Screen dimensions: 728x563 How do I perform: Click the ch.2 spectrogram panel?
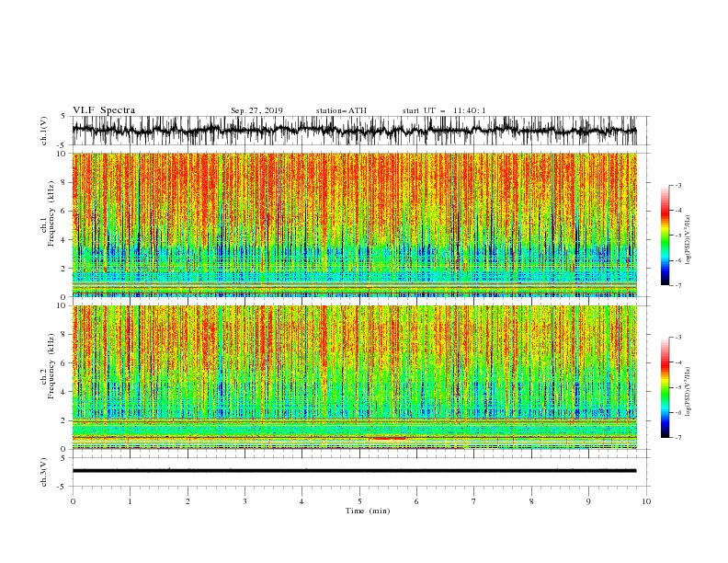coord(354,377)
